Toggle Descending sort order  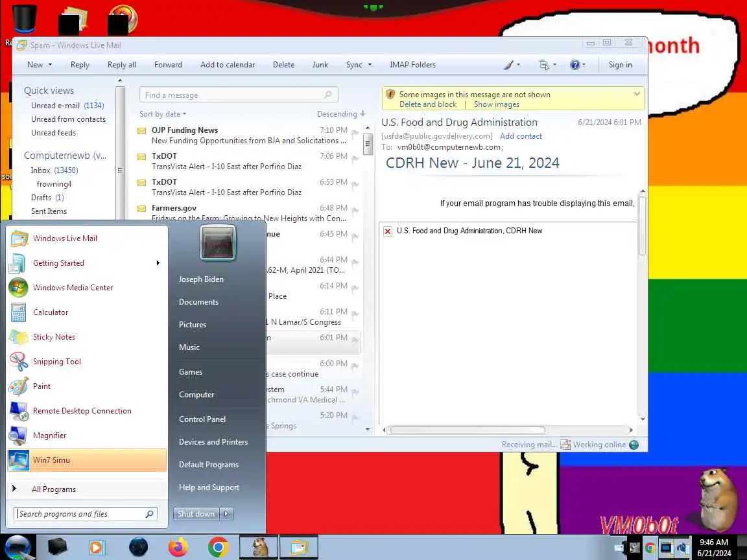click(x=341, y=114)
